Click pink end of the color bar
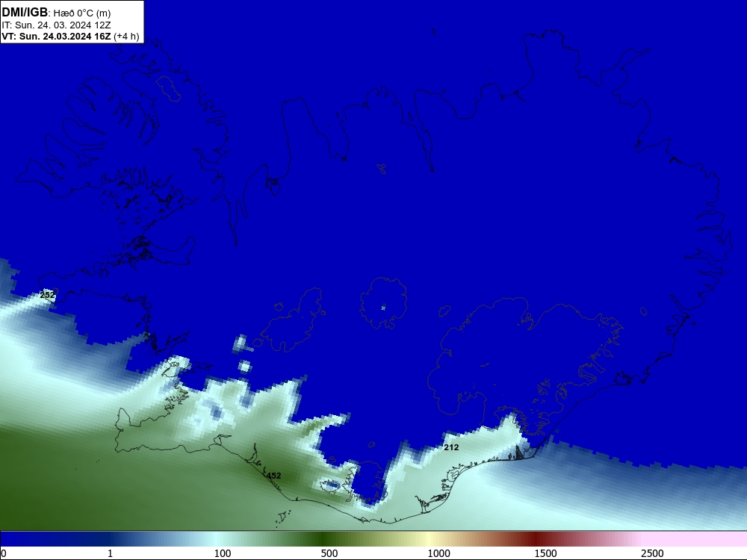Screen dimensions: 747x560 click(695, 539)
